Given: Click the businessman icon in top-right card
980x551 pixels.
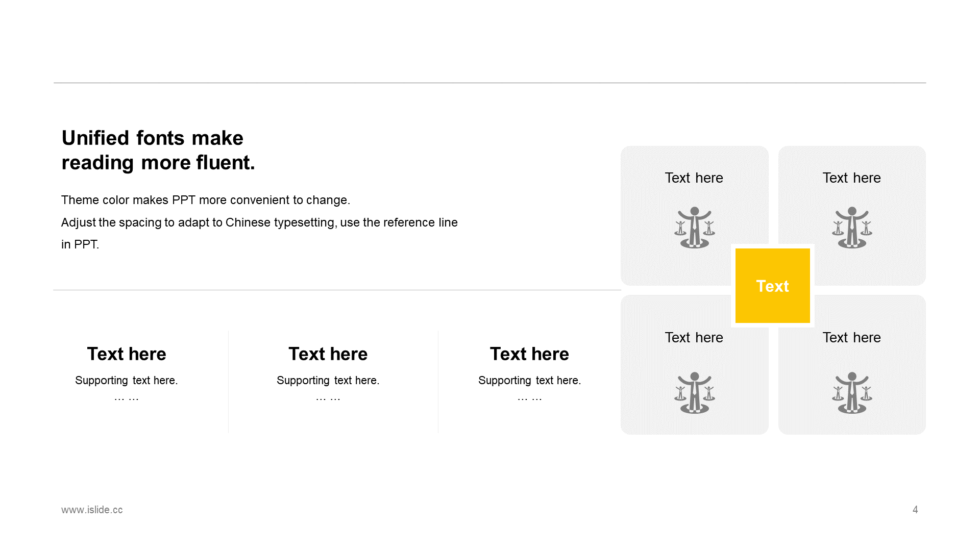Looking at the screenshot, I should click(x=852, y=228).
